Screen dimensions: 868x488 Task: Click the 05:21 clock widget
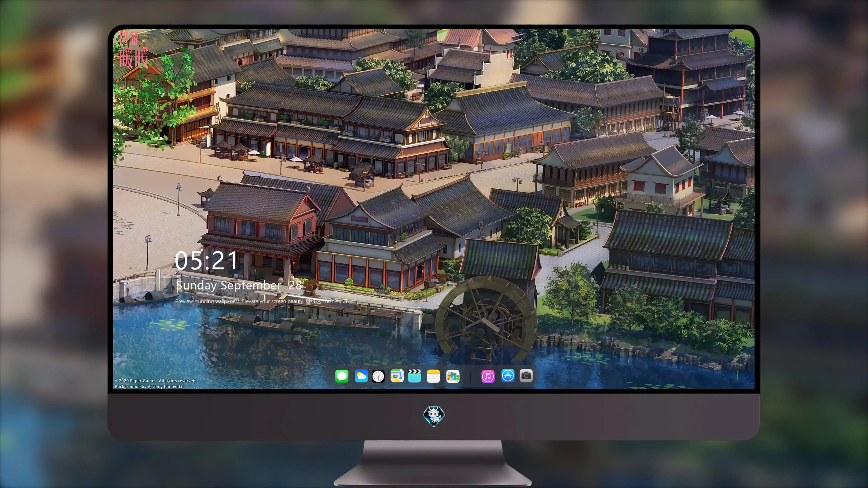point(206,261)
